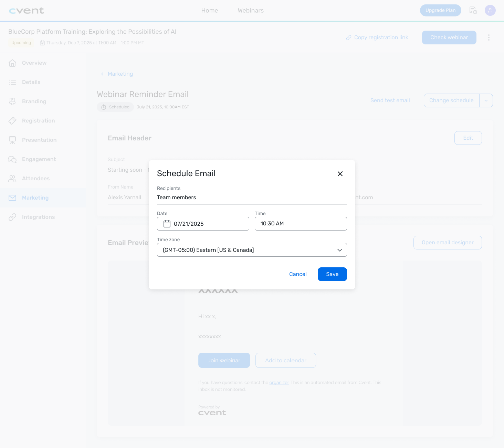Click the 'Alexis Yarnall' from name value
This screenshot has width=504, height=448.
125,198
